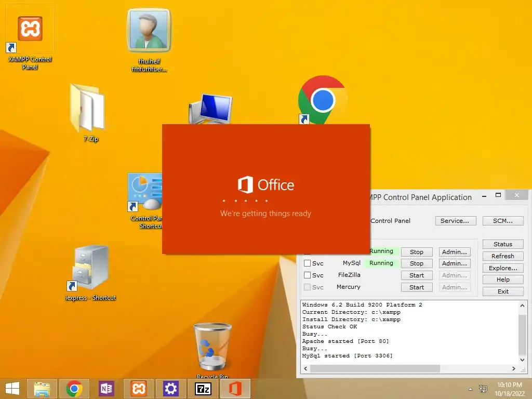Click the Office logo on splash screen
The height and width of the screenshot is (399, 532).
point(266,184)
